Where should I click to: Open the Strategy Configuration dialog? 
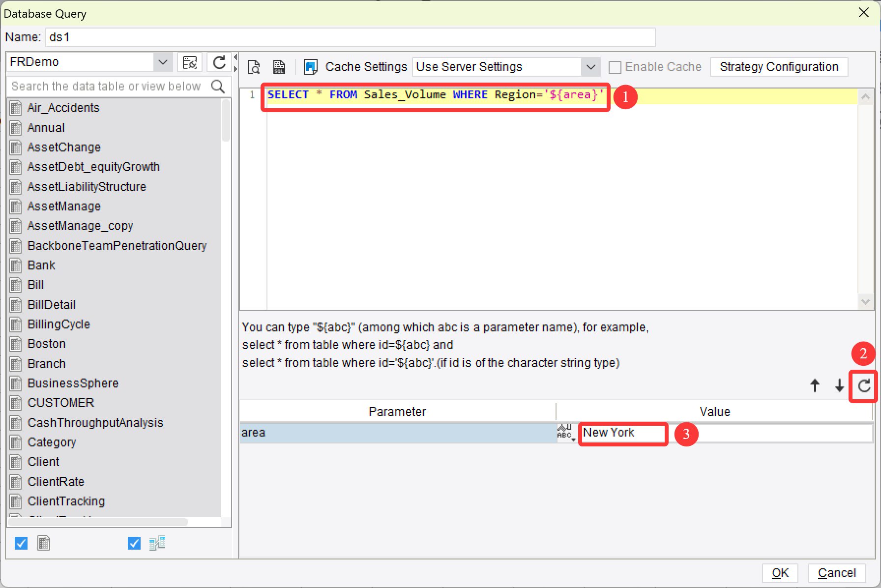[x=779, y=66]
